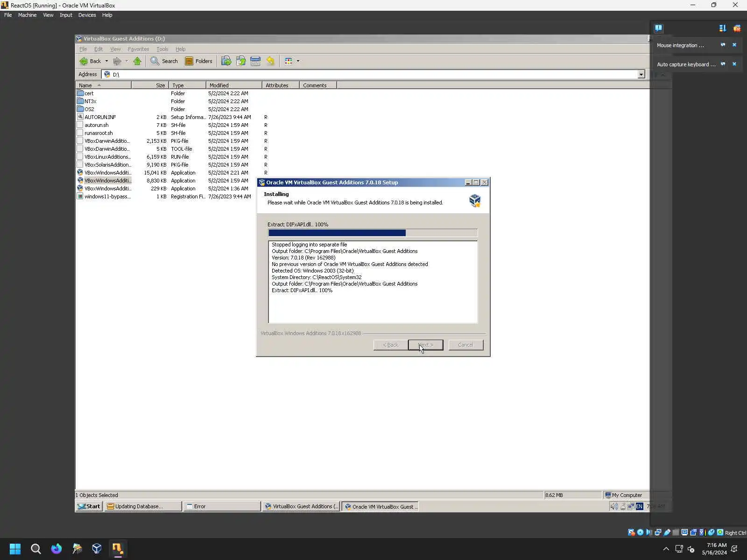
Task: Click the Undo toolbar icon in Explorer
Action: [270, 61]
